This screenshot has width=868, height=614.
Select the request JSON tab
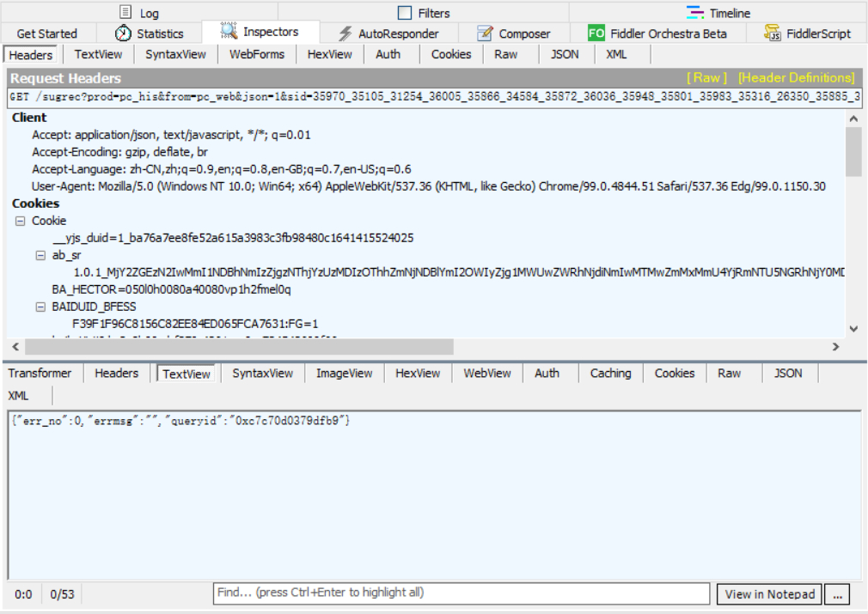[565, 54]
